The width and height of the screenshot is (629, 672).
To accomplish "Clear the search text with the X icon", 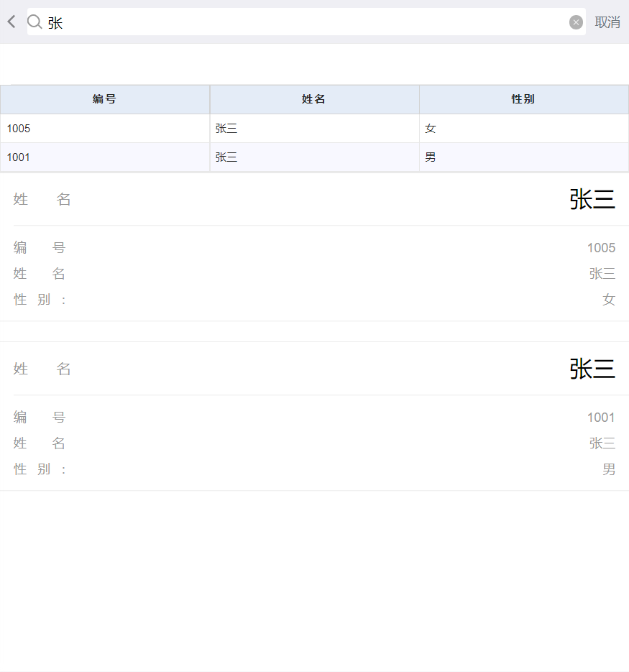I will pyautogui.click(x=576, y=22).
